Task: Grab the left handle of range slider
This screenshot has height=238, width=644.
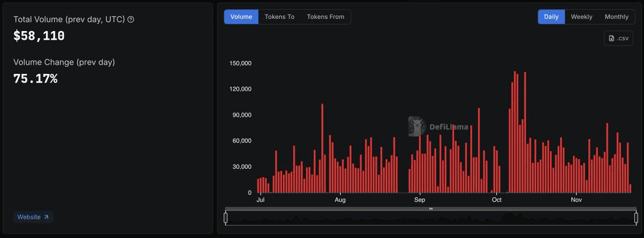Action: click(x=226, y=218)
